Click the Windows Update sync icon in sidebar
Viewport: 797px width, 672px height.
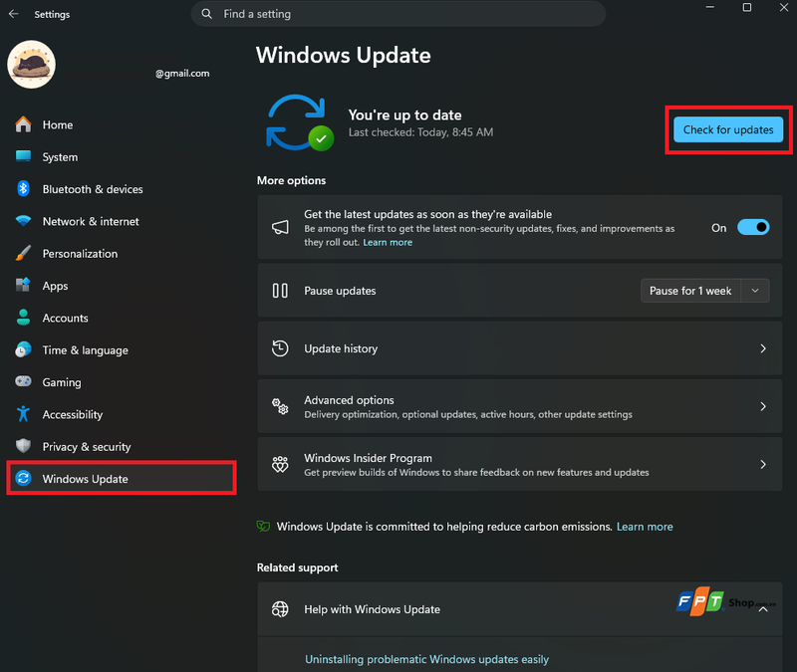click(23, 478)
